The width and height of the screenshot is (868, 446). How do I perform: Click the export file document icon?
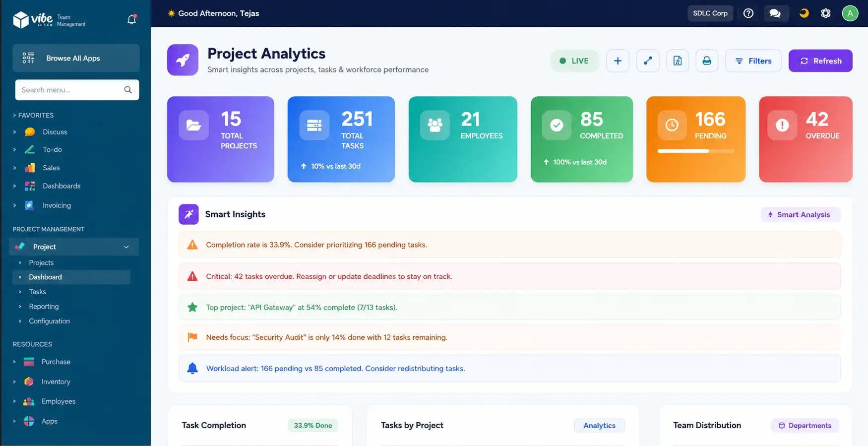tap(678, 61)
